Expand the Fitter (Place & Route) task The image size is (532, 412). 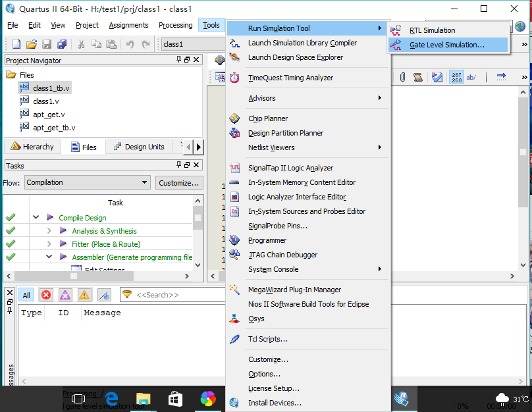coord(49,244)
